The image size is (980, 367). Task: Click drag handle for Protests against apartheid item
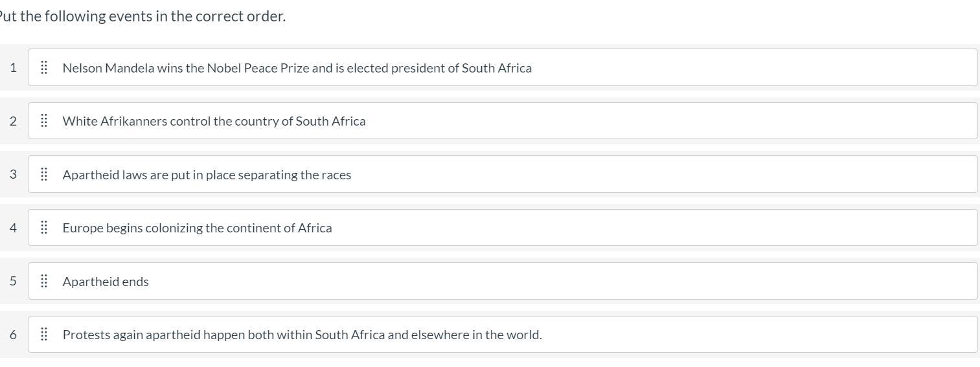(x=44, y=335)
